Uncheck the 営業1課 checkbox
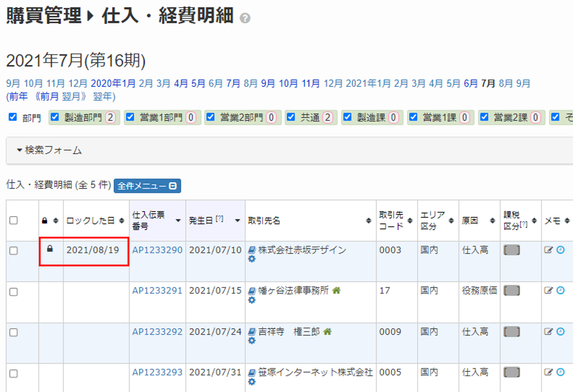The height and width of the screenshot is (392, 573). tap(413, 117)
